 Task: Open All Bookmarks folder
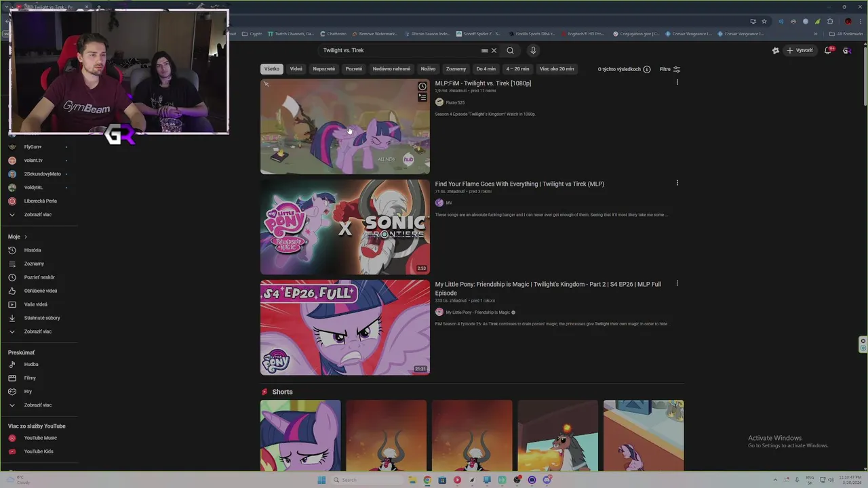point(846,34)
